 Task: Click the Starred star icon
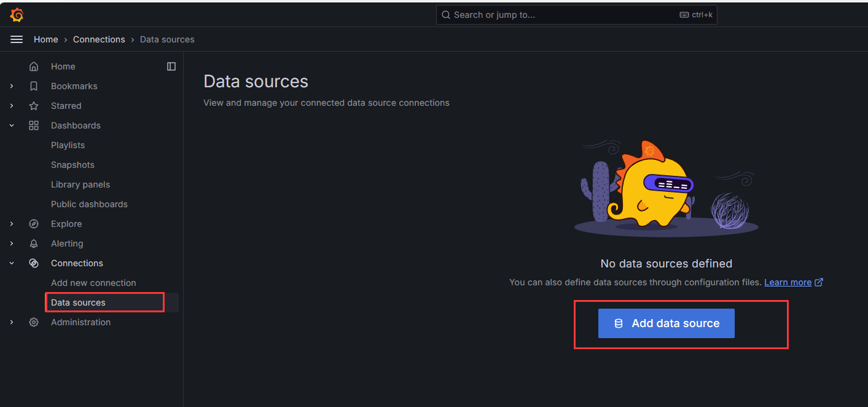(34, 106)
